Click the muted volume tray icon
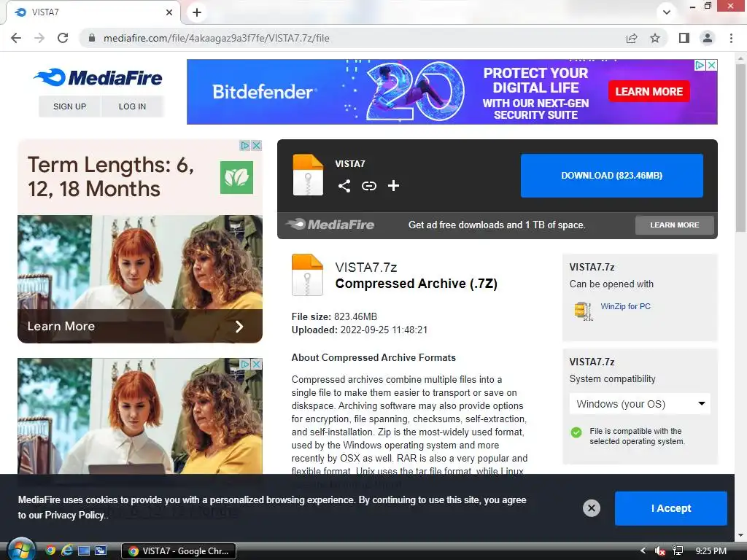 click(659, 551)
